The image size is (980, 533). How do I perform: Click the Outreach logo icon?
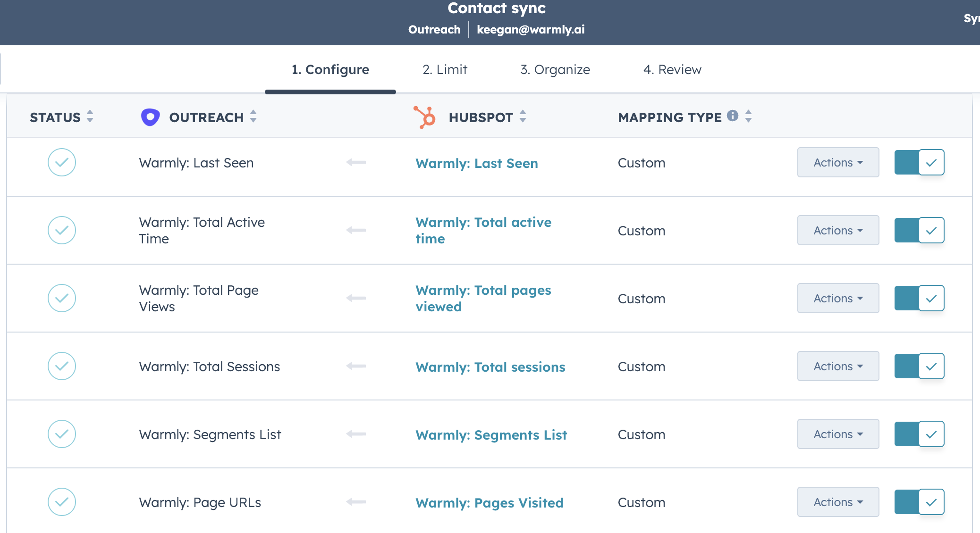point(150,117)
